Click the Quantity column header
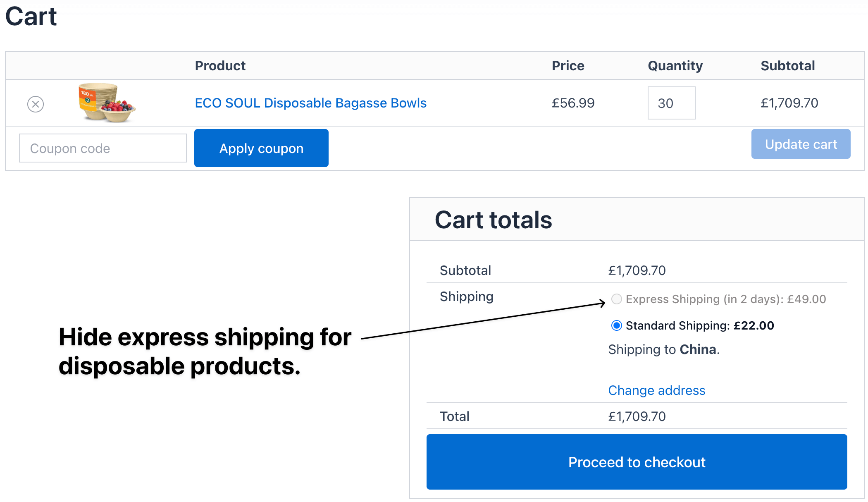 click(675, 66)
